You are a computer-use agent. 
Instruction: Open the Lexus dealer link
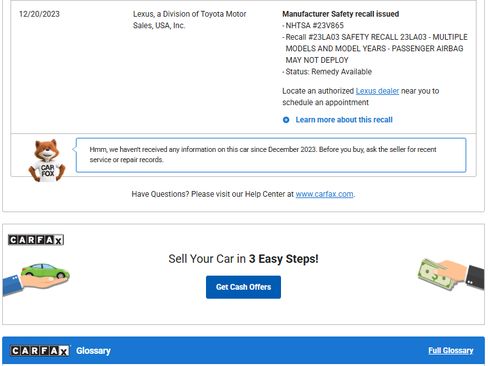coord(377,91)
